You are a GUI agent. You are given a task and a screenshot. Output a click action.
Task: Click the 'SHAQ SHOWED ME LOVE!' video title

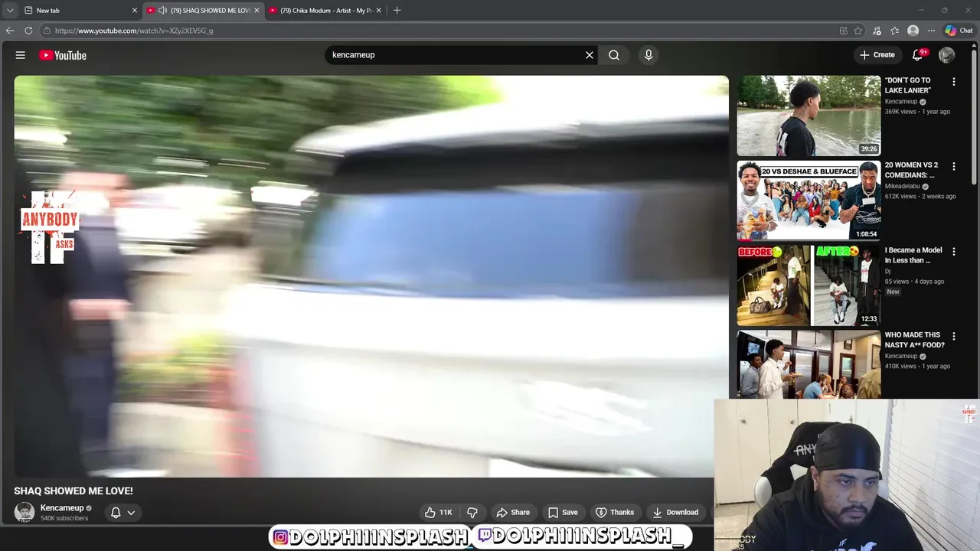73,491
